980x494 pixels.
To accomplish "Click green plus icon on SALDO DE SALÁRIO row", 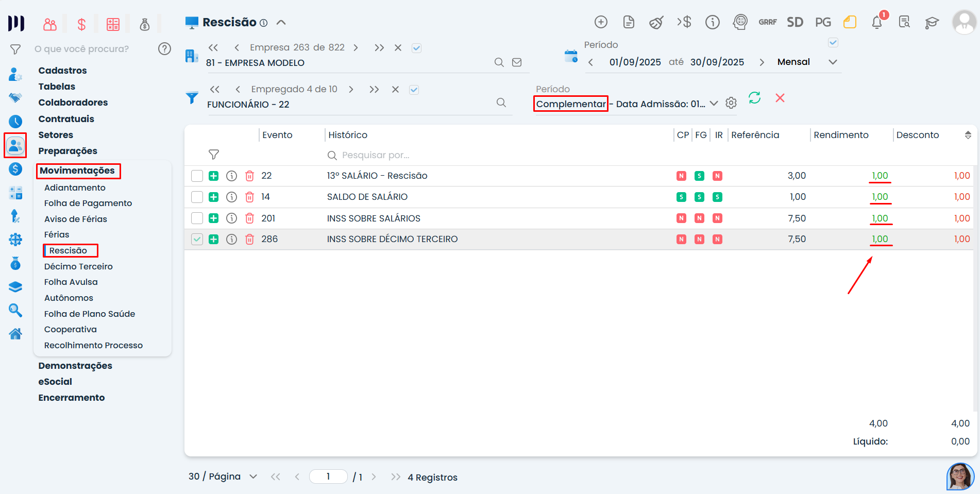I will click(214, 197).
